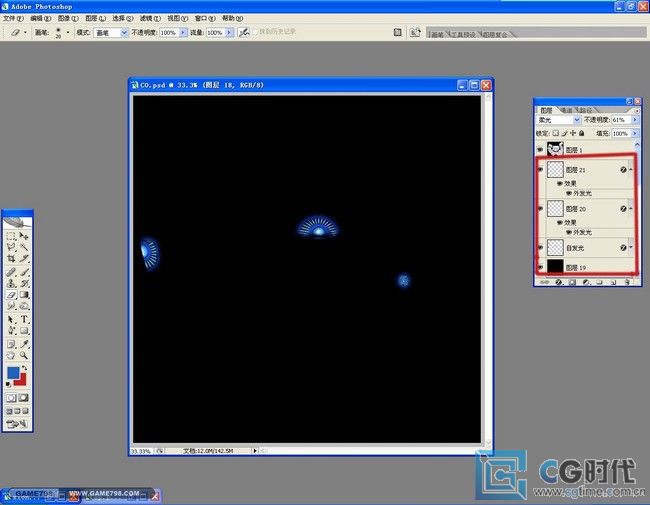Select the Zoom tool
This screenshot has width=650, height=505.
pos(24,355)
